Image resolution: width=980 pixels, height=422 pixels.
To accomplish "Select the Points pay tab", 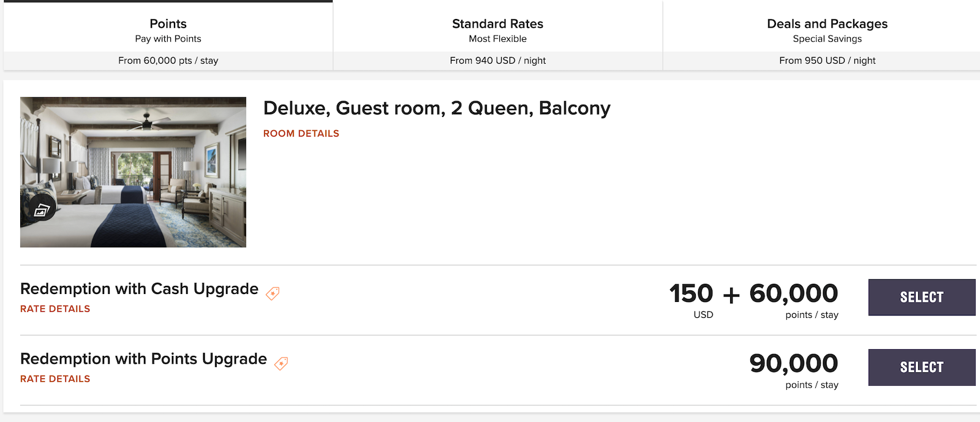I will click(168, 24).
